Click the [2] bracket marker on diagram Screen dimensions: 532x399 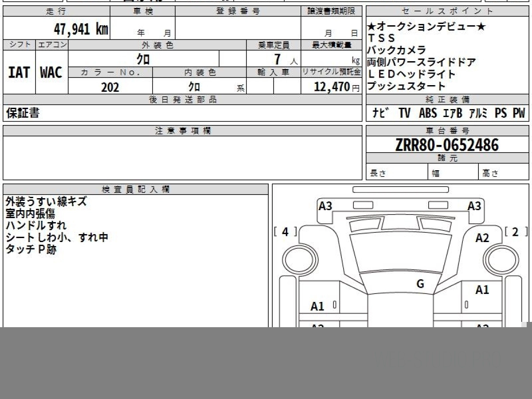pyautogui.click(x=516, y=232)
